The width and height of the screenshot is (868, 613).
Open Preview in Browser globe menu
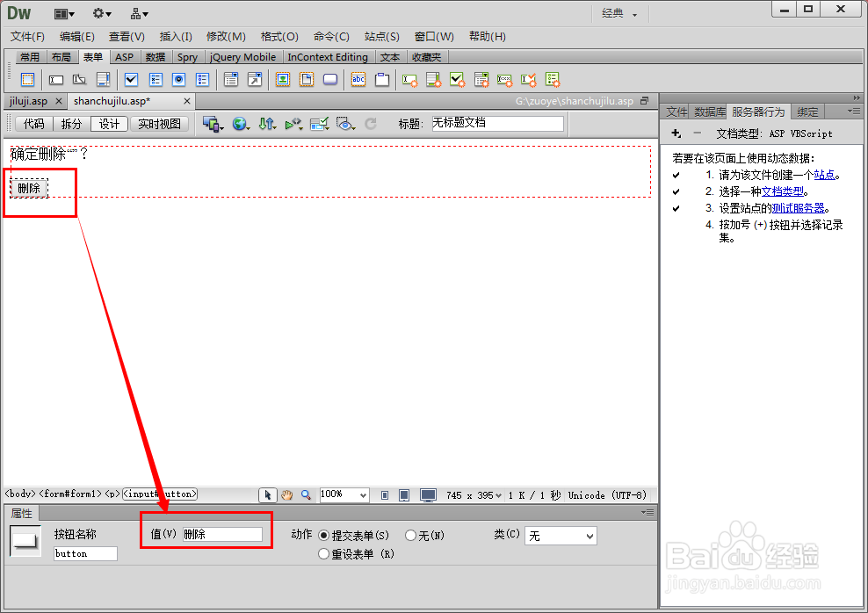(x=241, y=124)
